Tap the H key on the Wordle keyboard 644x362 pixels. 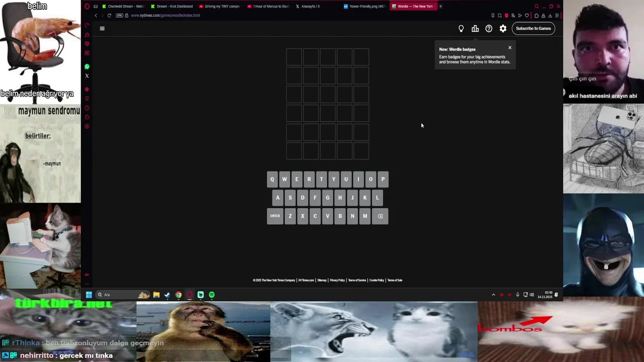coord(340,198)
